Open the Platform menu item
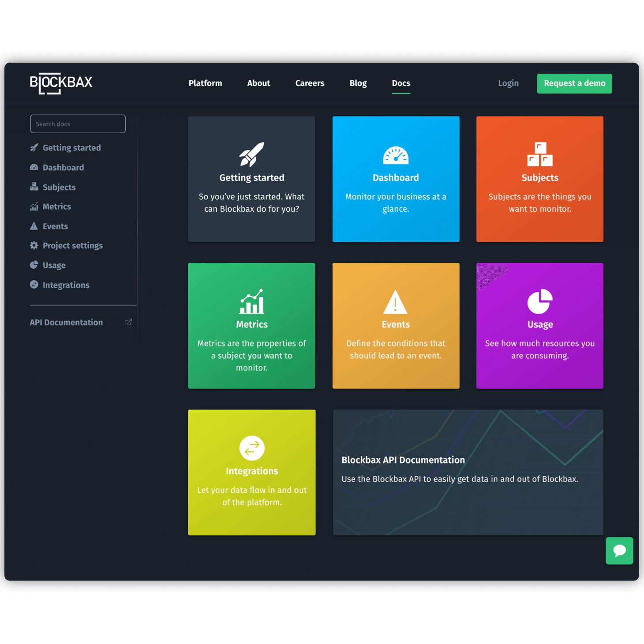This screenshot has width=644, height=644. pyautogui.click(x=205, y=83)
